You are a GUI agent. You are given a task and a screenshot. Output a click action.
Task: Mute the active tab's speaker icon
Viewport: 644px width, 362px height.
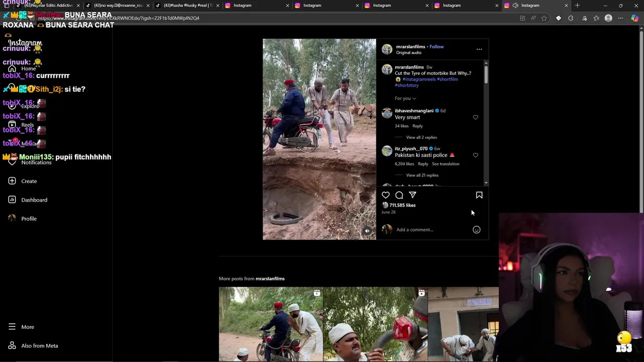click(515, 6)
